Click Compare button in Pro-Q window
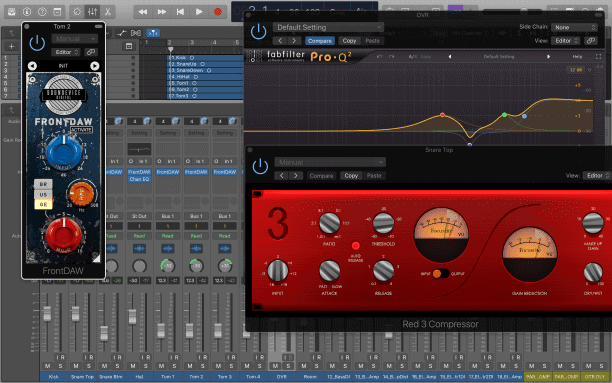Image resolution: width=612 pixels, height=383 pixels. coord(320,41)
